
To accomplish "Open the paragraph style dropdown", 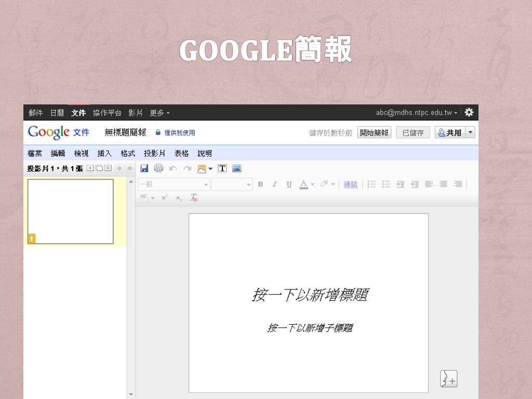I will click(174, 184).
